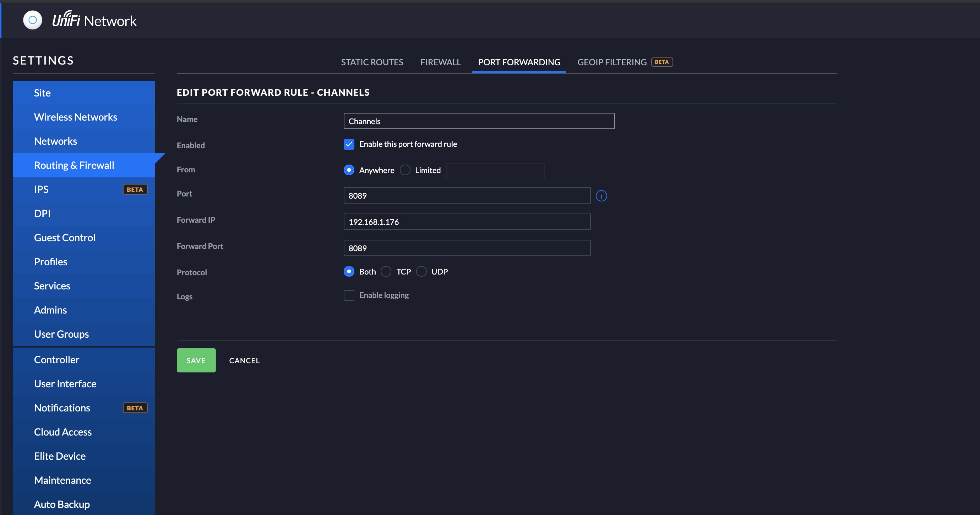Switch to the Firewall tab
Image resolution: width=980 pixels, height=515 pixels.
[x=440, y=62]
